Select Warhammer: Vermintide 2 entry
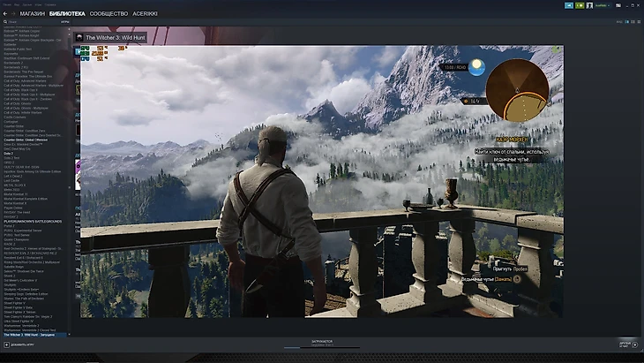Viewport: 644px width, 363px height. coord(21,325)
